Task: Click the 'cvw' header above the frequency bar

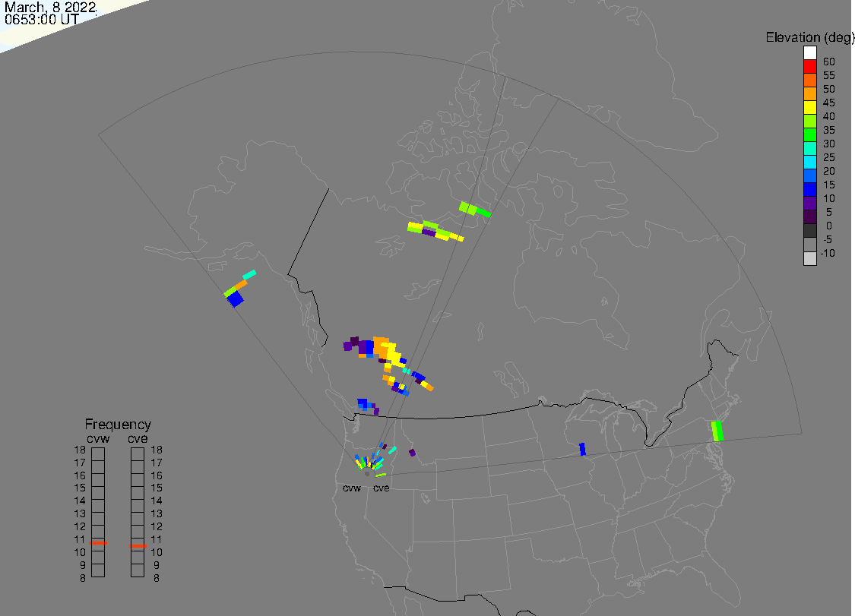Action: 98,438
